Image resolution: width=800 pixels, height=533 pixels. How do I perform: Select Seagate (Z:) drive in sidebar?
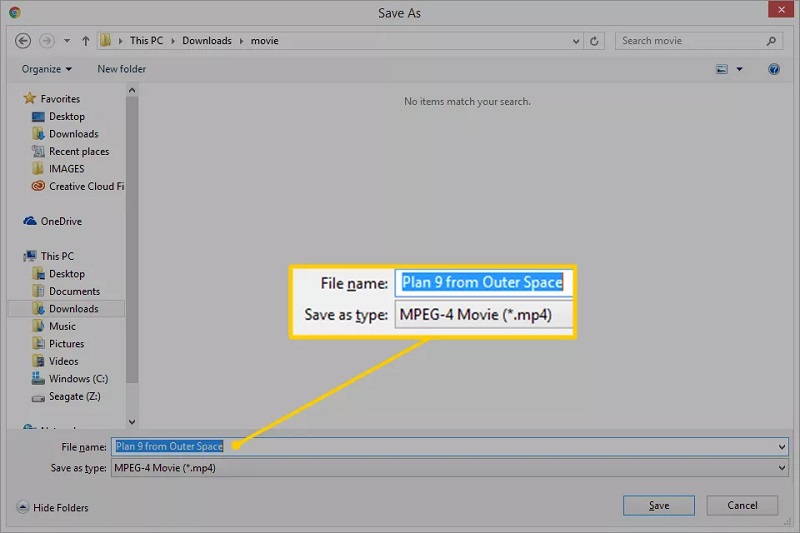[x=75, y=396]
